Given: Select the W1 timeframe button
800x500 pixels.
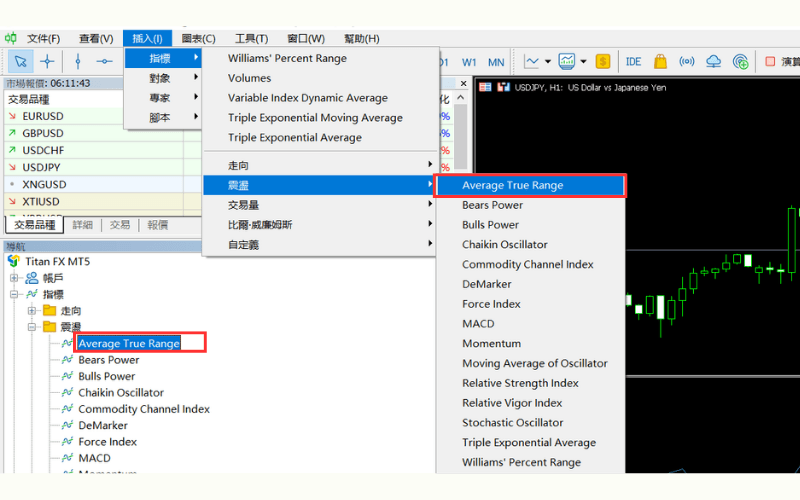Looking at the screenshot, I should [x=469, y=61].
